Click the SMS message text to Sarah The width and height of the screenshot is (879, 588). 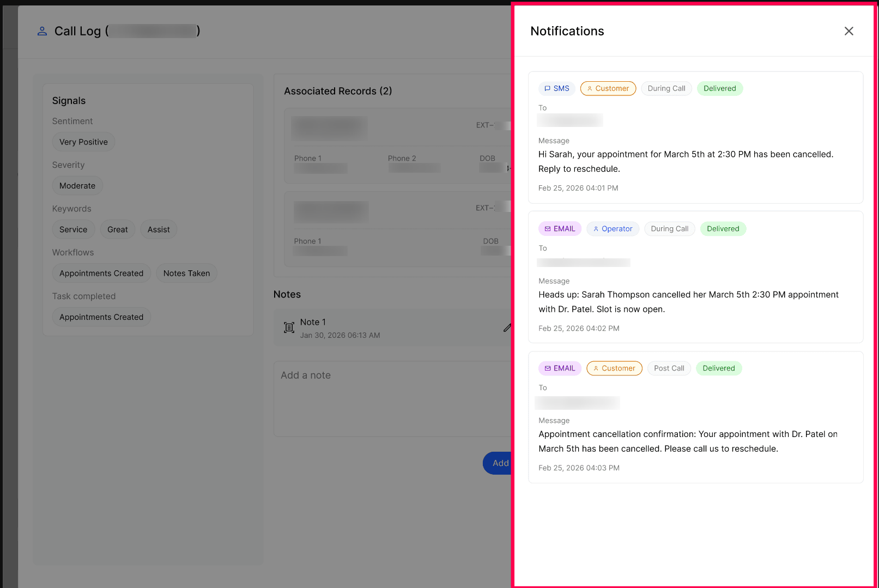pos(686,162)
